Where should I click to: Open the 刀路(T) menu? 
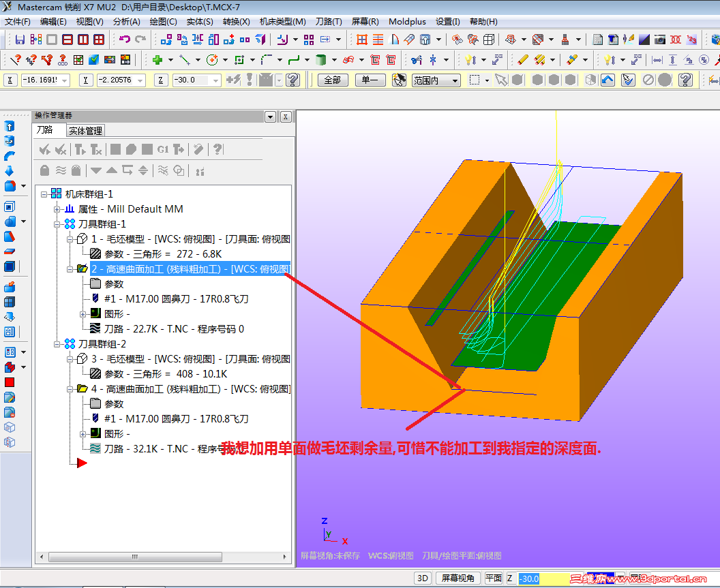tap(329, 22)
